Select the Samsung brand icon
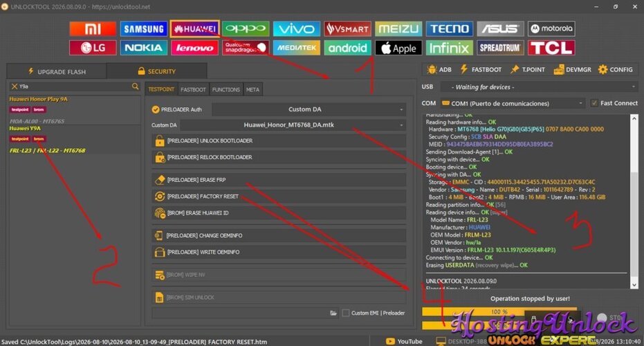Viewport: 644px width, 346px height. click(144, 29)
